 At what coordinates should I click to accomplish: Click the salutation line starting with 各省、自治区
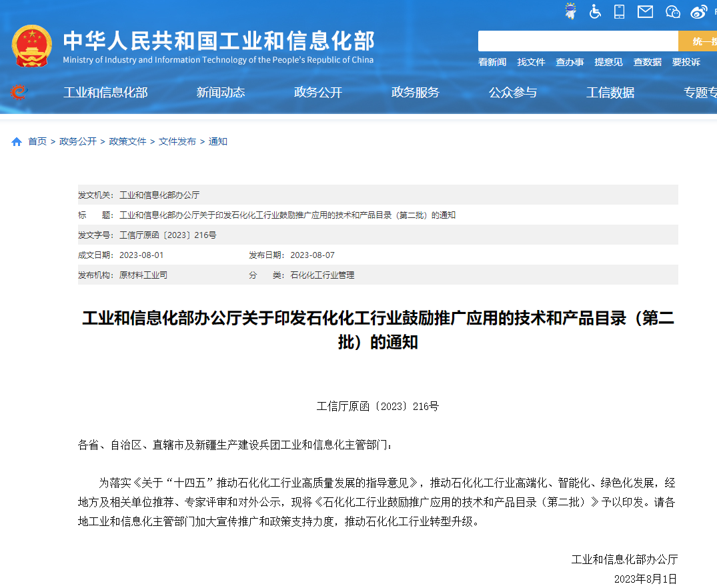235,445
